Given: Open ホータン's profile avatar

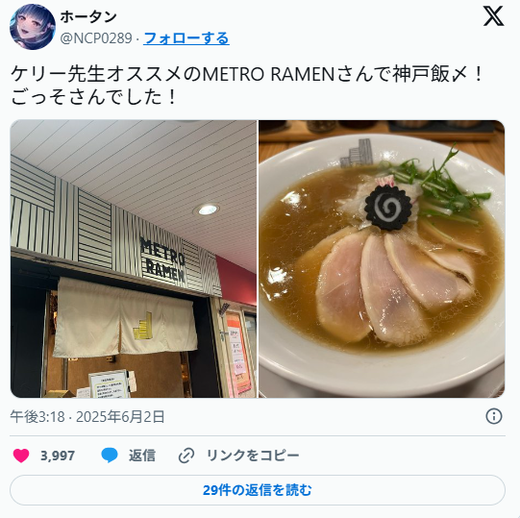Looking at the screenshot, I should pyautogui.click(x=32, y=27).
